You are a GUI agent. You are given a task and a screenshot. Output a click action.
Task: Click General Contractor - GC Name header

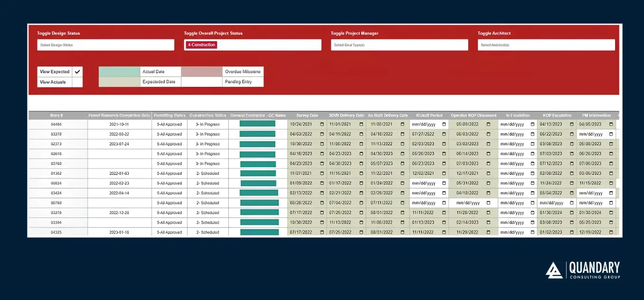pos(258,115)
